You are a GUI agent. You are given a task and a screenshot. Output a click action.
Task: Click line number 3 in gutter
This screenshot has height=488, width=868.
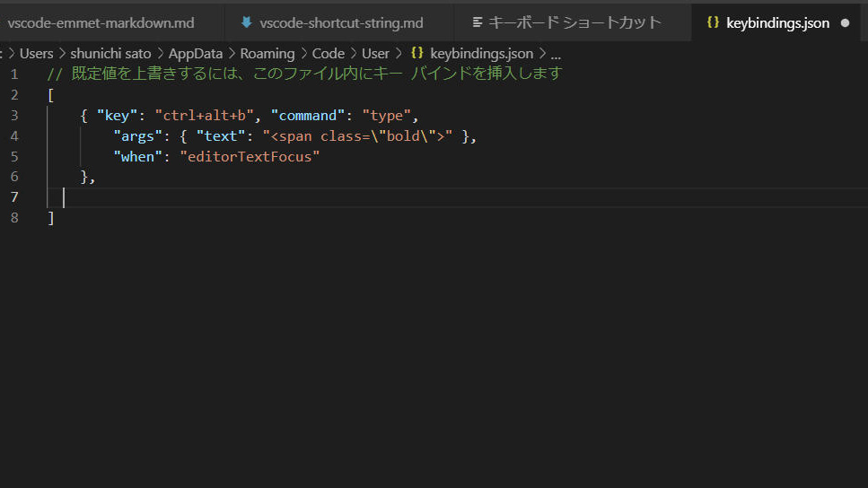(14, 116)
